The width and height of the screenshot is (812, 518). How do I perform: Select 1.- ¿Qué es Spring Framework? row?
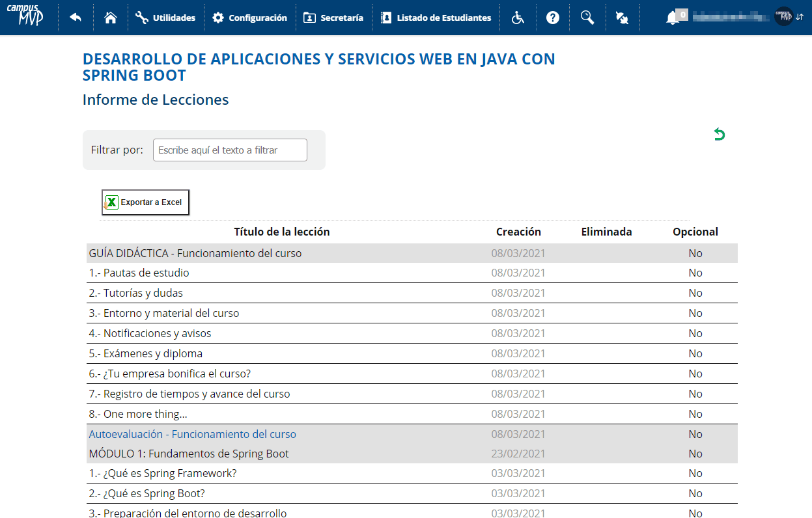(x=412, y=473)
